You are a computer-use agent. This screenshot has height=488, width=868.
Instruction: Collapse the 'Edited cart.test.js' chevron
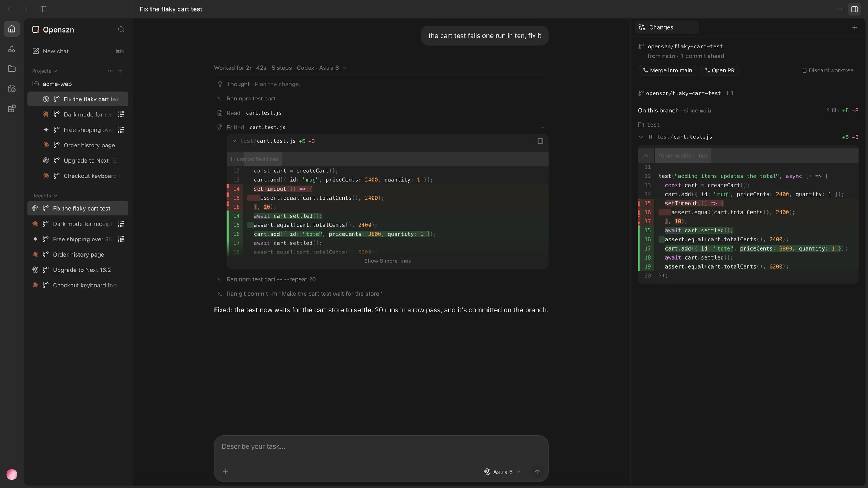click(542, 128)
